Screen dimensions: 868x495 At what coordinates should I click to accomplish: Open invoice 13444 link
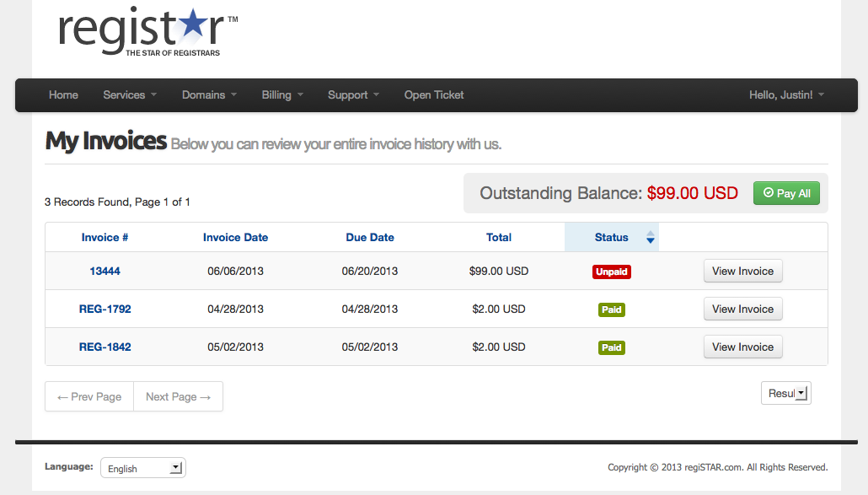click(105, 272)
